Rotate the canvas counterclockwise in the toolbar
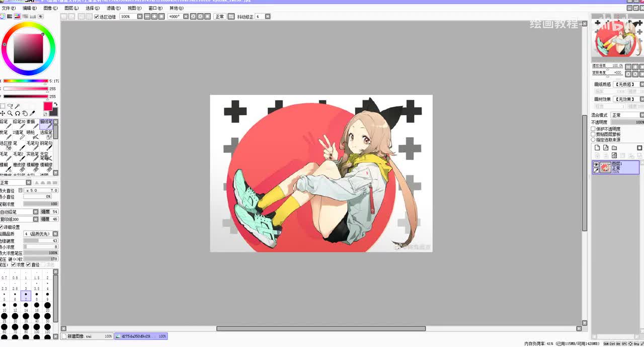 (193, 17)
